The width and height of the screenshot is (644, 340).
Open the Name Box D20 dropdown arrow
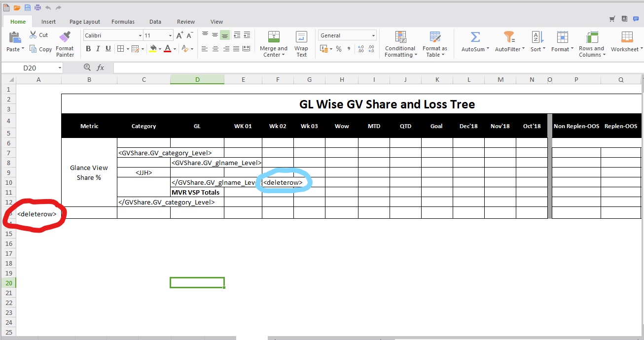click(x=59, y=68)
